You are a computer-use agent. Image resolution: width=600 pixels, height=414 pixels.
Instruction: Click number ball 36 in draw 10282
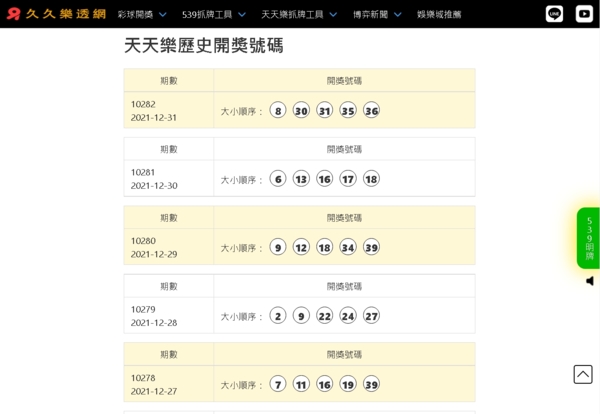[x=371, y=111]
